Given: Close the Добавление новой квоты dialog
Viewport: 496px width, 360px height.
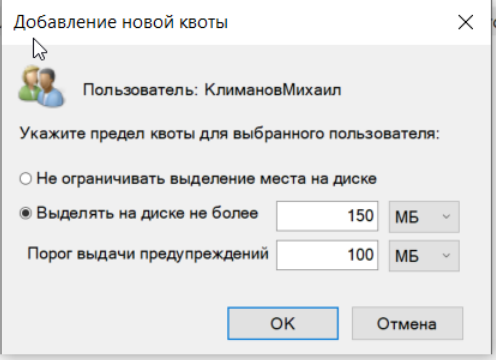Looking at the screenshot, I should click(465, 22).
